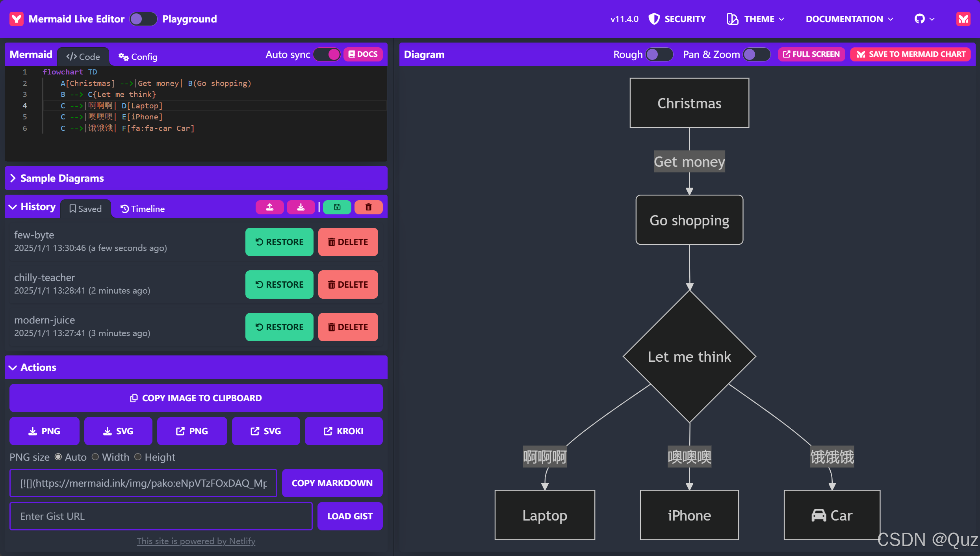Screen dimensions: 980x556
Task: Click the Security shield icon
Action: tap(654, 19)
